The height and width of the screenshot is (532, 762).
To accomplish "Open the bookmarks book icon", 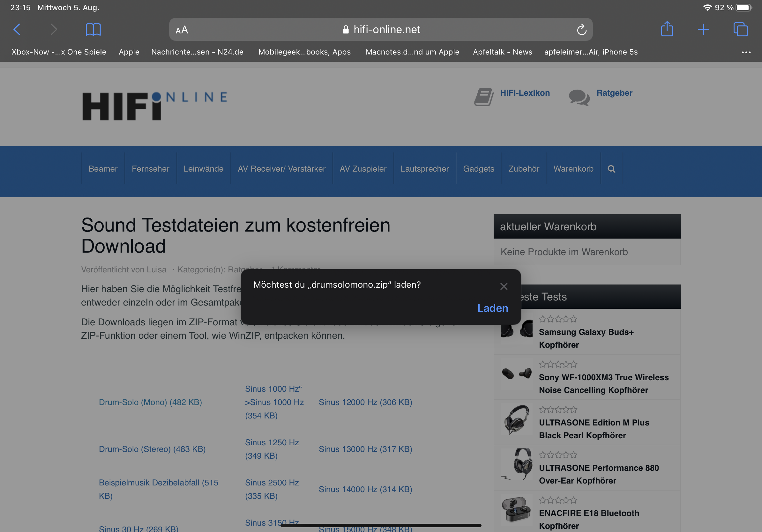I will [93, 29].
